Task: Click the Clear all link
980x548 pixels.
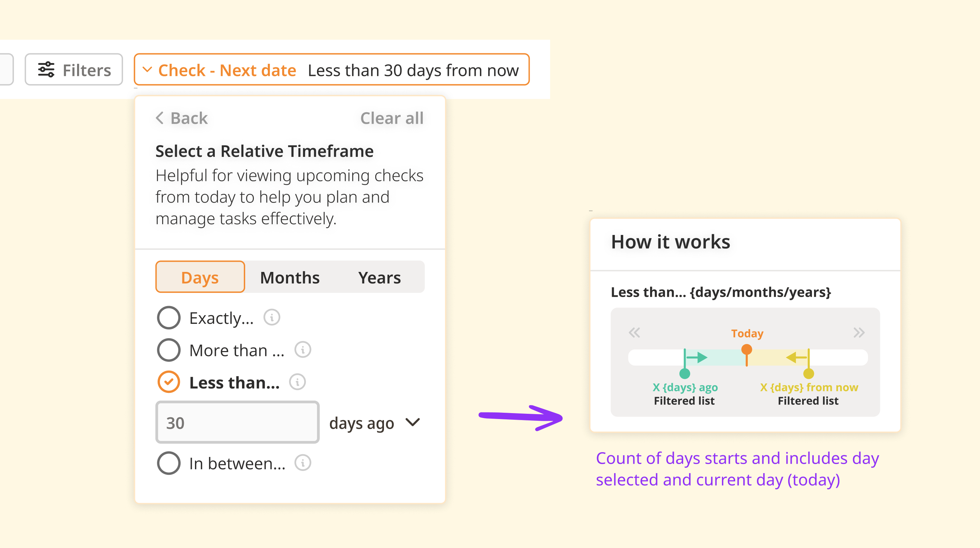Action: point(392,118)
